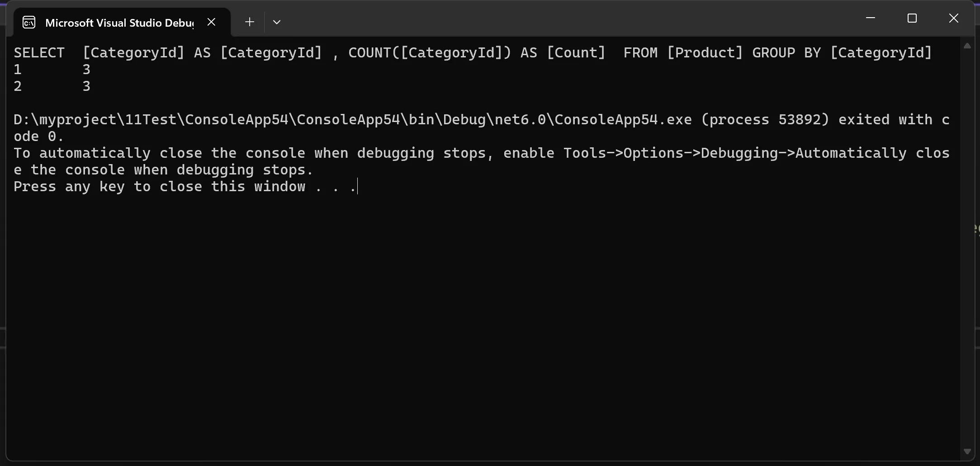Viewport: 980px width, 466px height.
Task: Close the terminal window
Action: pos(954,18)
